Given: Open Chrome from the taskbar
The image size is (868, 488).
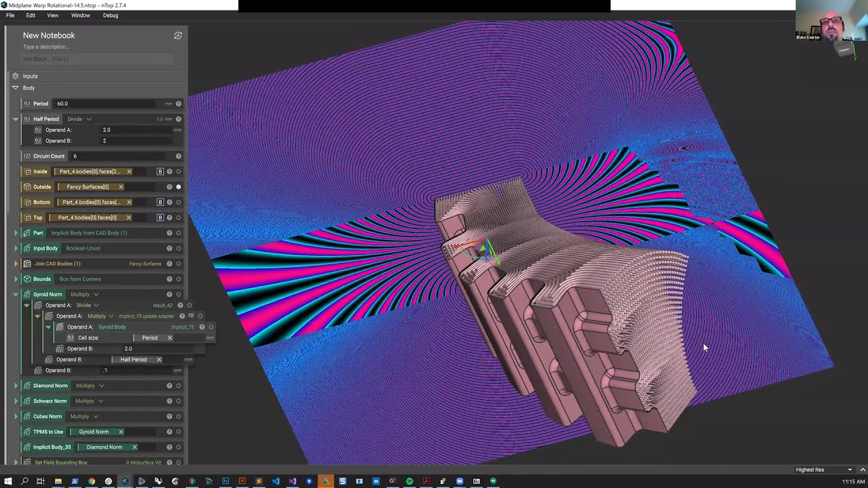Looking at the screenshot, I should (x=92, y=481).
